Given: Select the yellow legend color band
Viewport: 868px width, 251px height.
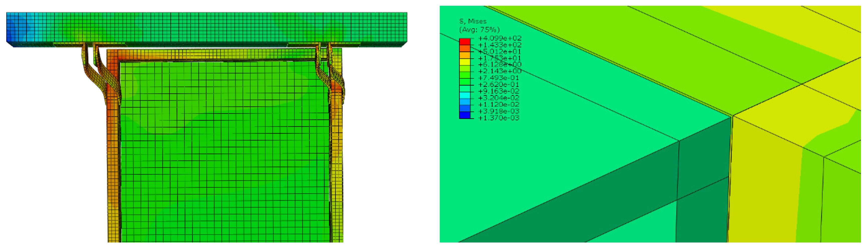Looking at the screenshot, I should 465,62.
